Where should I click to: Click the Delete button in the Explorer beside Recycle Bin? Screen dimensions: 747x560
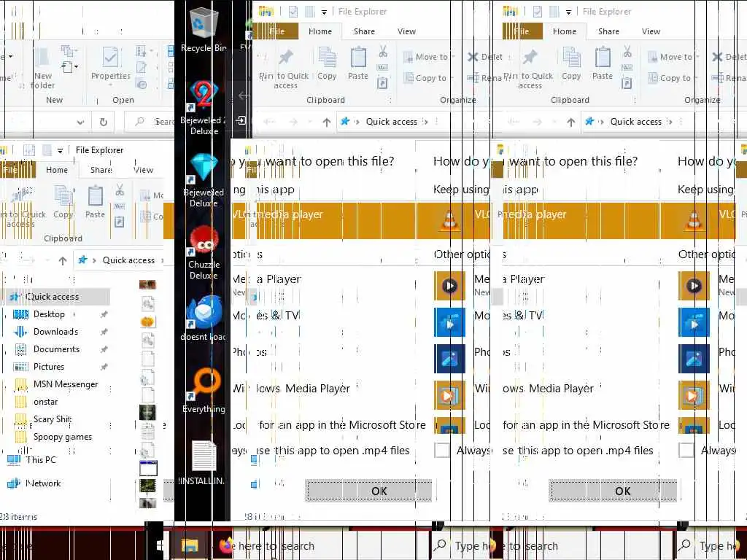coord(485,57)
